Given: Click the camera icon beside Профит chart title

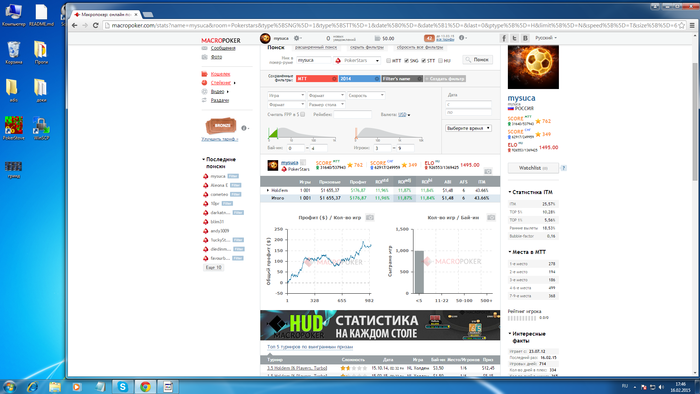Looking at the screenshot, I should pos(370,218).
